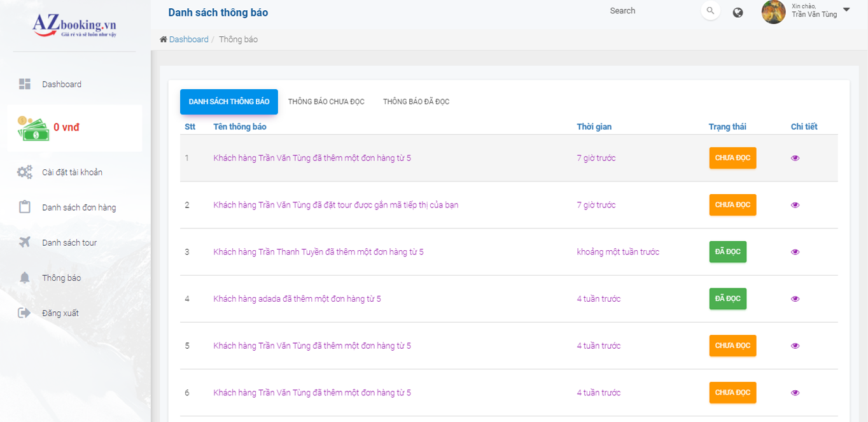868x422 pixels.
Task: Click the bell icon for Thông báo
Action: 25,278
